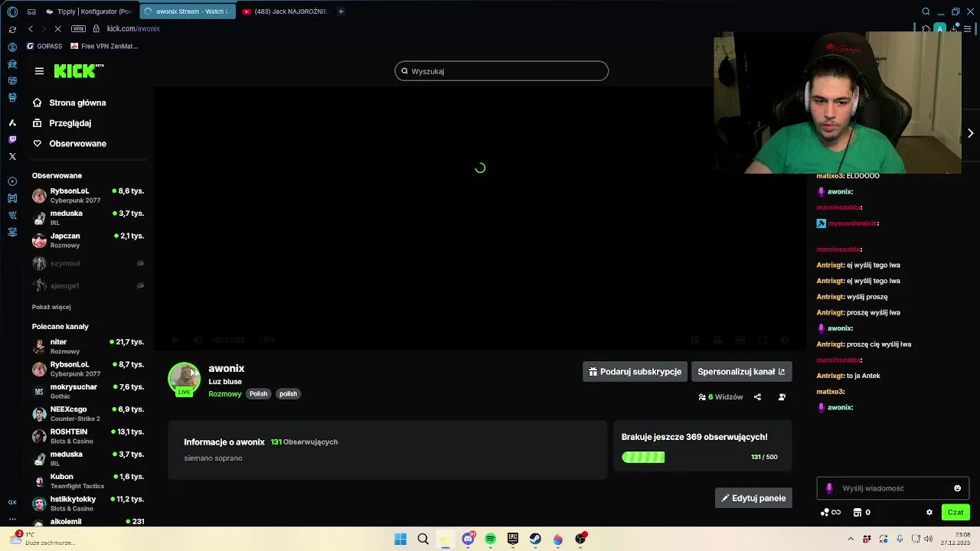Click Spersonalizuj kanał button
This screenshot has width=980, height=551.
[741, 372]
